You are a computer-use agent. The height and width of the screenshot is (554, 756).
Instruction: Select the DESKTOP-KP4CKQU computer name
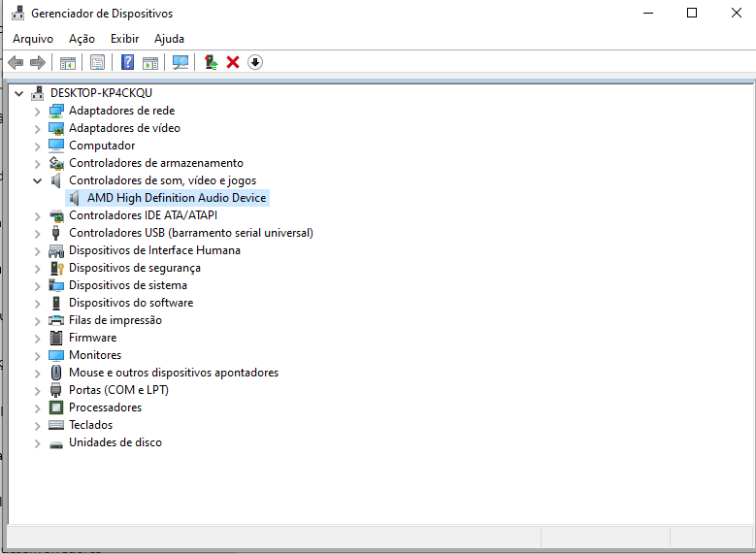tap(101, 93)
